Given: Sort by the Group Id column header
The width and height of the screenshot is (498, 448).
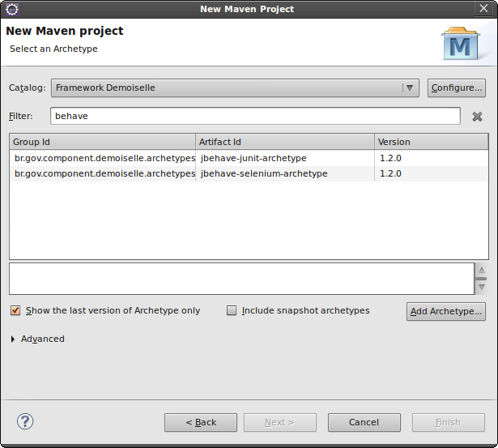Looking at the screenshot, I should [103, 142].
